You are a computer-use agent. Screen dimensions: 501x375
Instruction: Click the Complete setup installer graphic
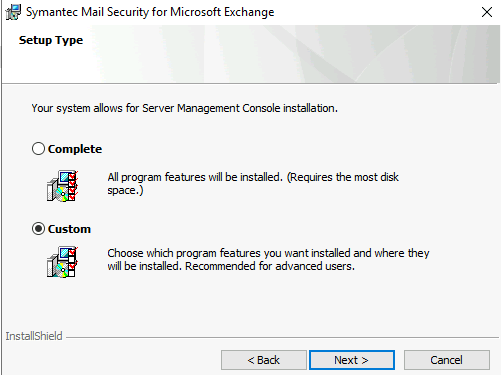click(x=63, y=186)
